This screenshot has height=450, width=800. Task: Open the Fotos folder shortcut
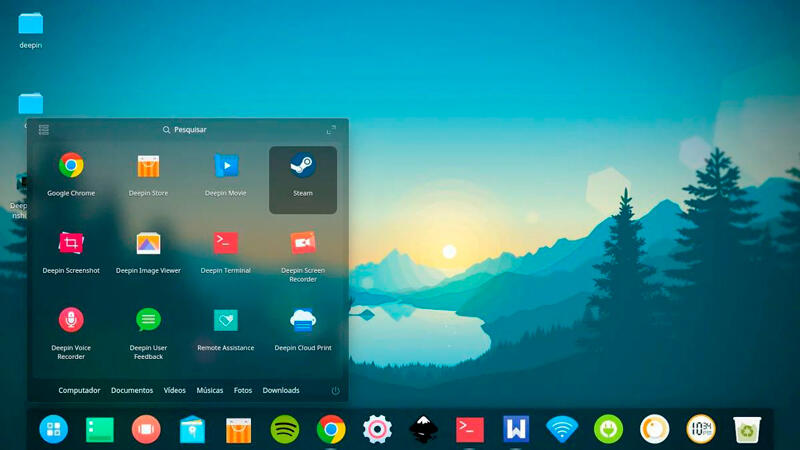[x=243, y=390]
